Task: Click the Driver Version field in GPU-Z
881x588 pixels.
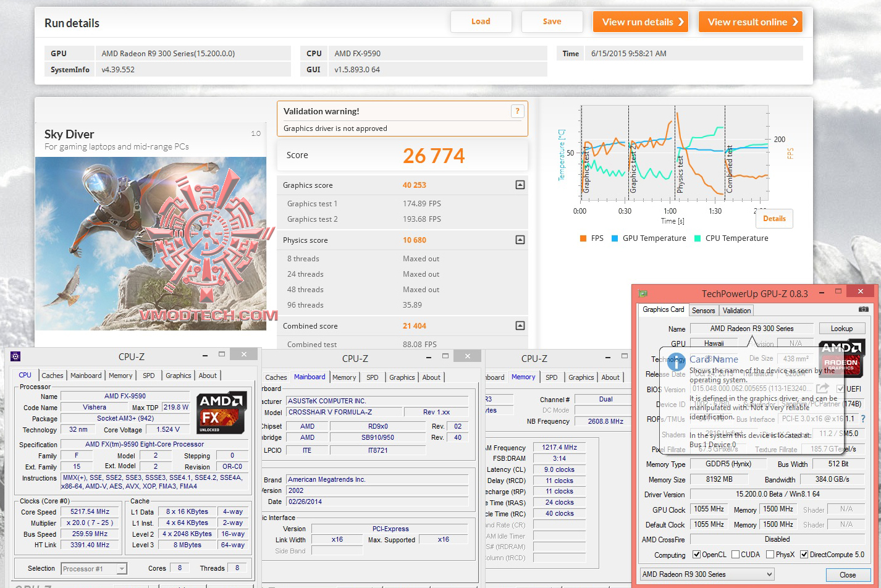Action: click(777, 494)
